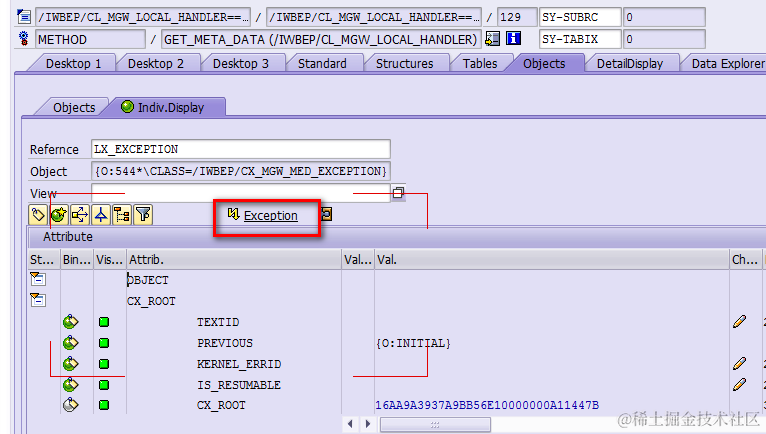Click the Exception button
Viewport: 766px width, 434px height.
pos(263,216)
